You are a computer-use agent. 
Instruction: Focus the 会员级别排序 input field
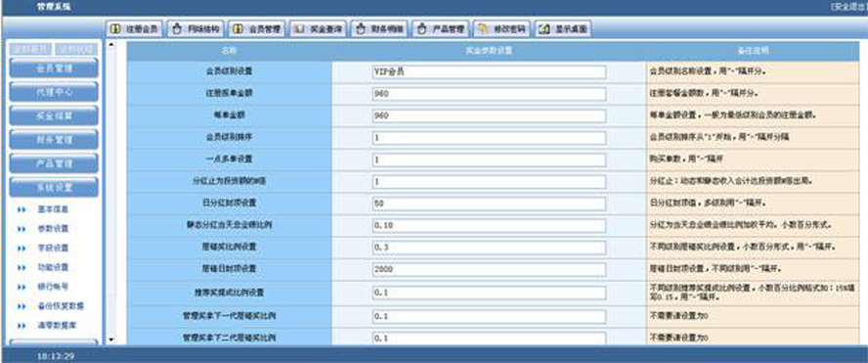(x=489, y=138)
